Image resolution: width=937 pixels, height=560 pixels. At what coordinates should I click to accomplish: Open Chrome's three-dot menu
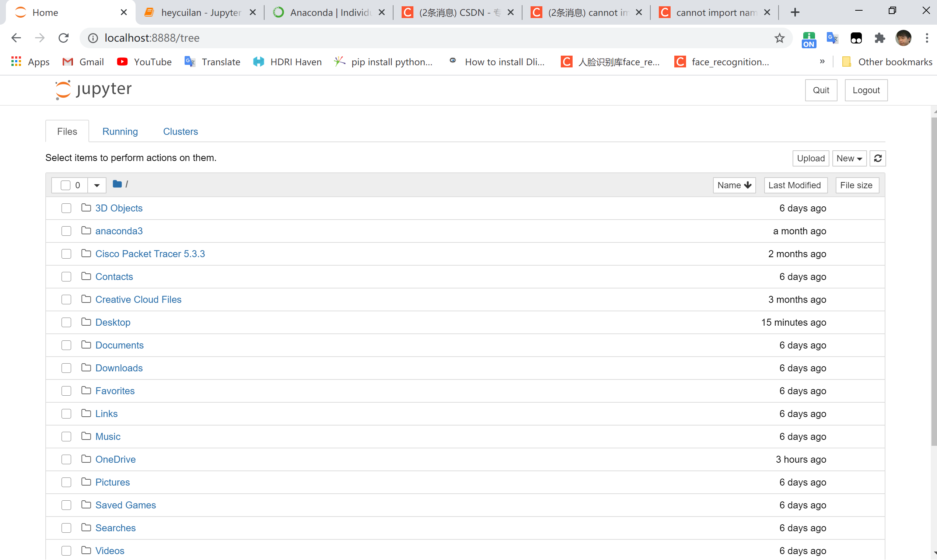coord(926,38)
